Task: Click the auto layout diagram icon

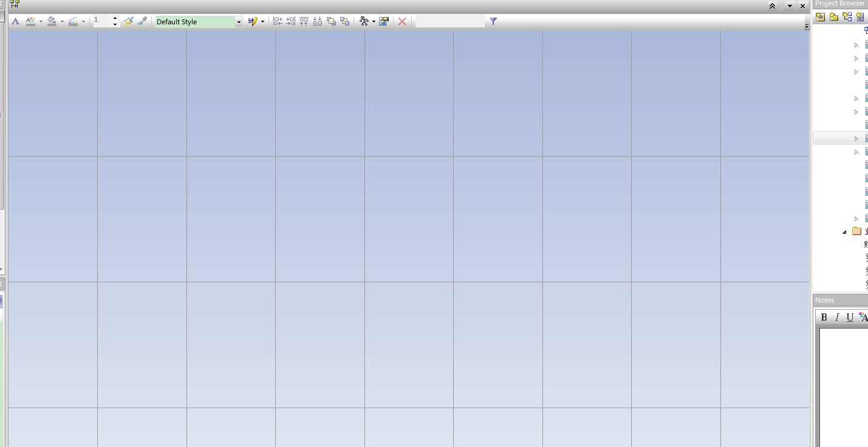Action: click(364, 21)
